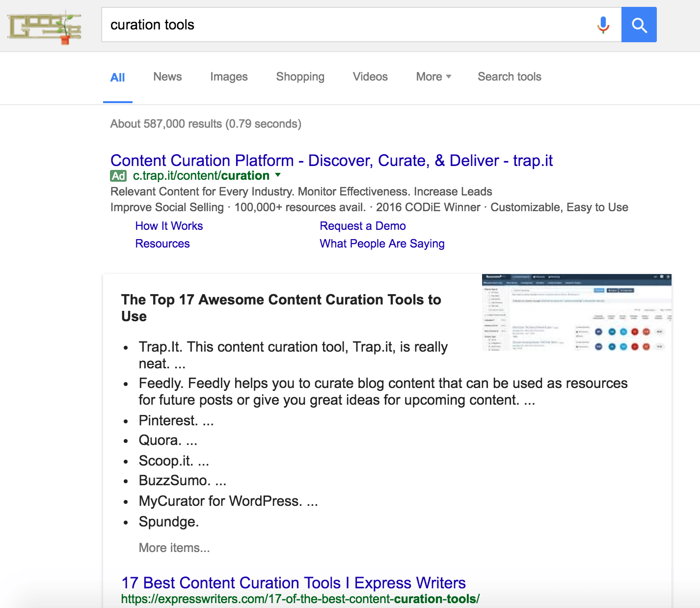Open the Shopping tab
The image size is (700, 608).
pyautogui.click(x=300, y=77)
